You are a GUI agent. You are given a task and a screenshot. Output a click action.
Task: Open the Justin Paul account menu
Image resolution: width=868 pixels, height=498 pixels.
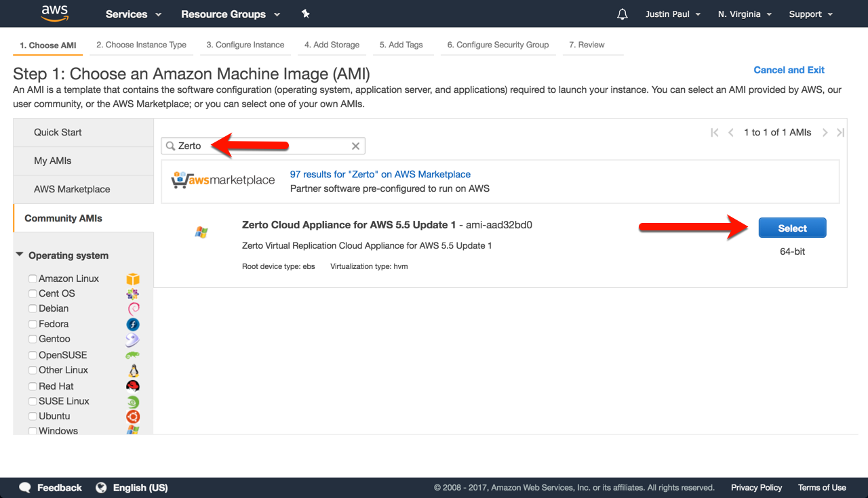[x=673, y=14]
